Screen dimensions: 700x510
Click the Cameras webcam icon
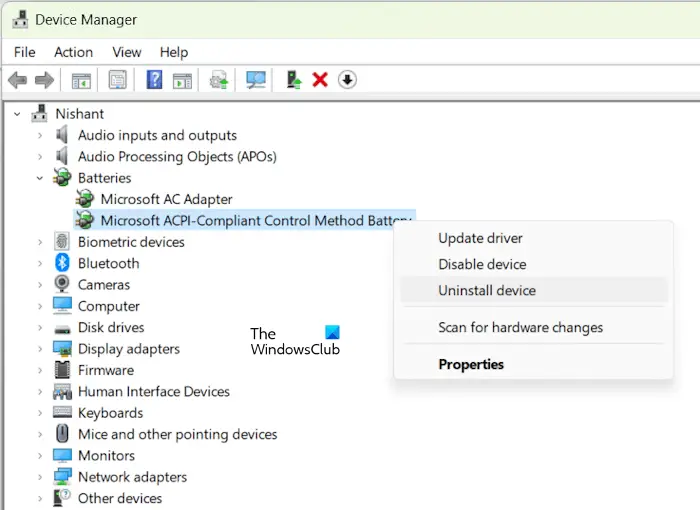(62, 284)
